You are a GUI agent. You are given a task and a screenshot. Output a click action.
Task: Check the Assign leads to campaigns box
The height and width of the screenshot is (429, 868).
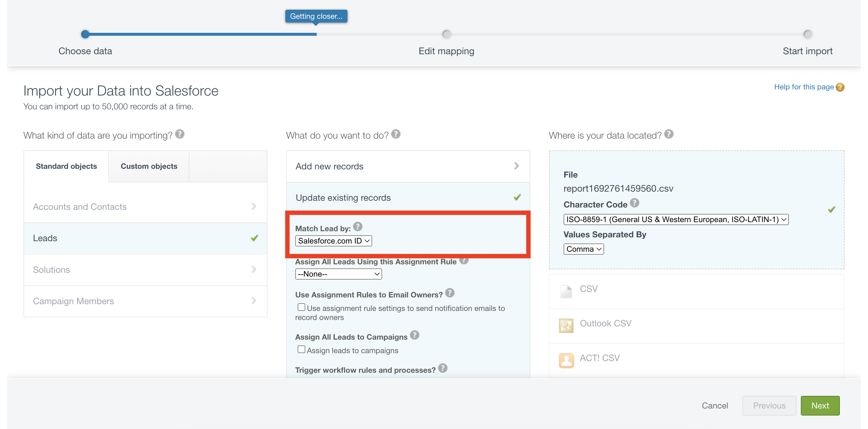(x=301, y=350)
